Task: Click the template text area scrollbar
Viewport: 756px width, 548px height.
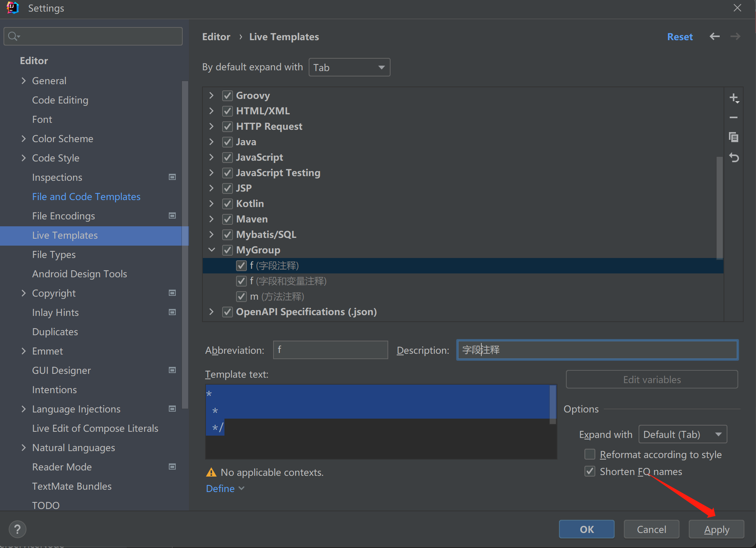Action: [x=553, y=404]
